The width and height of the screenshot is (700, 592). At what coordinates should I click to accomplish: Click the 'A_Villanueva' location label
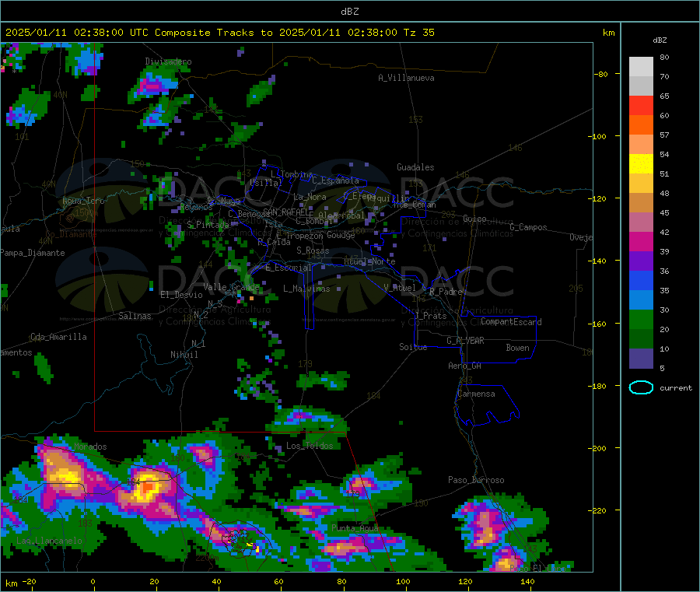tap(406, 78)
